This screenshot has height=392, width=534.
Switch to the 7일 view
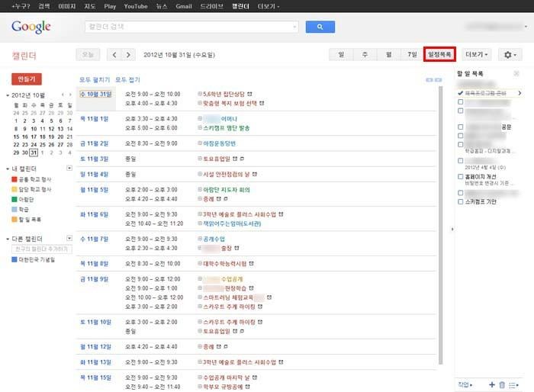[x=412, y=54]
